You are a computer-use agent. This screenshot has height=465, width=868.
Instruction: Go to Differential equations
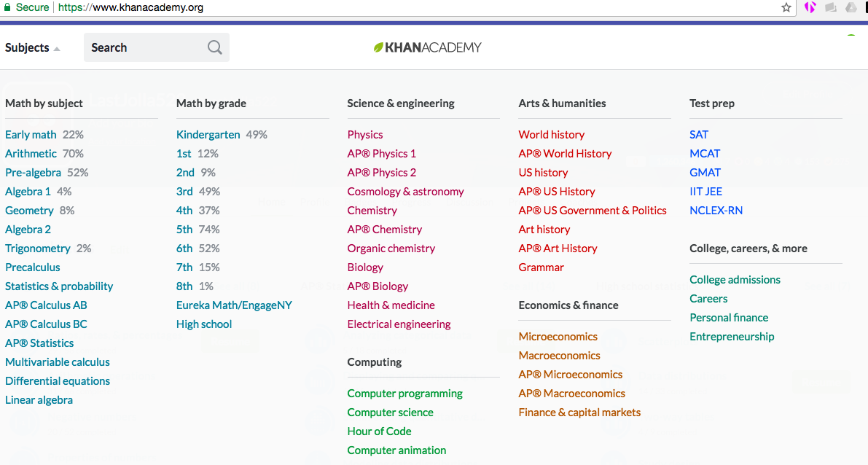[58, 380]
